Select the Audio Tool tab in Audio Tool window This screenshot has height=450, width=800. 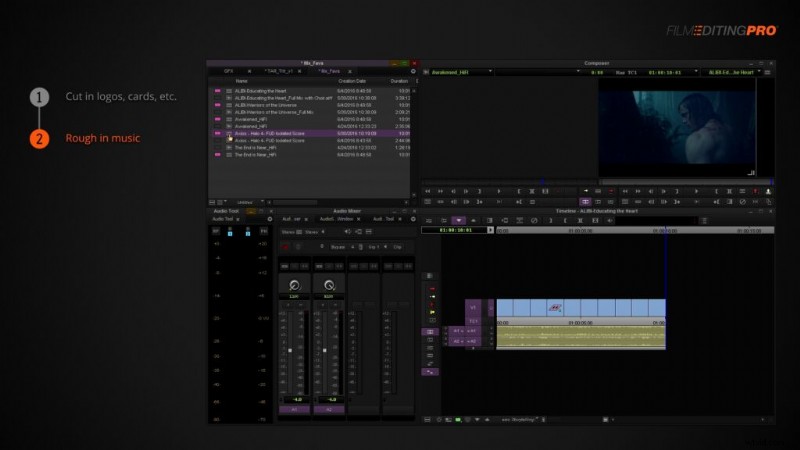222,219
